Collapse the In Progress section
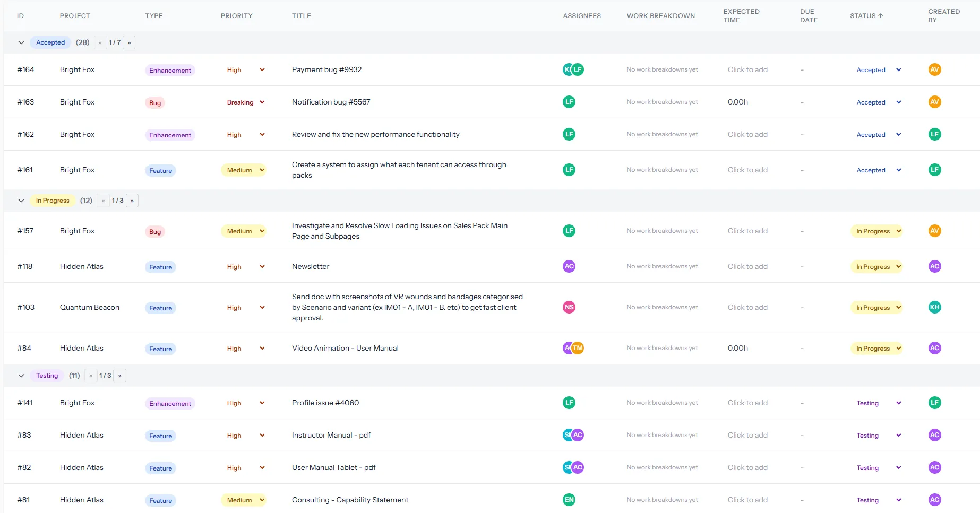980x513 pixels. [21, 201]
